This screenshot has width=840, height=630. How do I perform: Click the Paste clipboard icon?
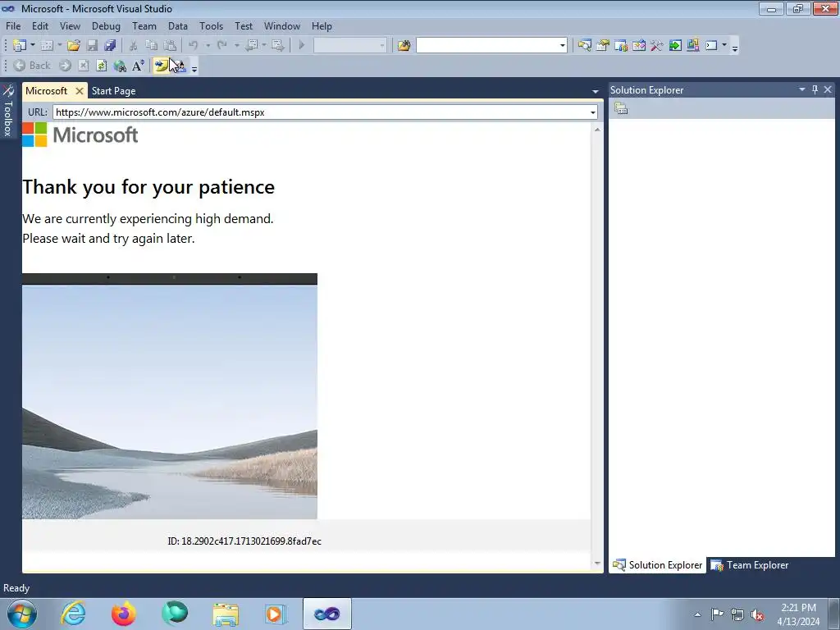click(x=170, y=46)
